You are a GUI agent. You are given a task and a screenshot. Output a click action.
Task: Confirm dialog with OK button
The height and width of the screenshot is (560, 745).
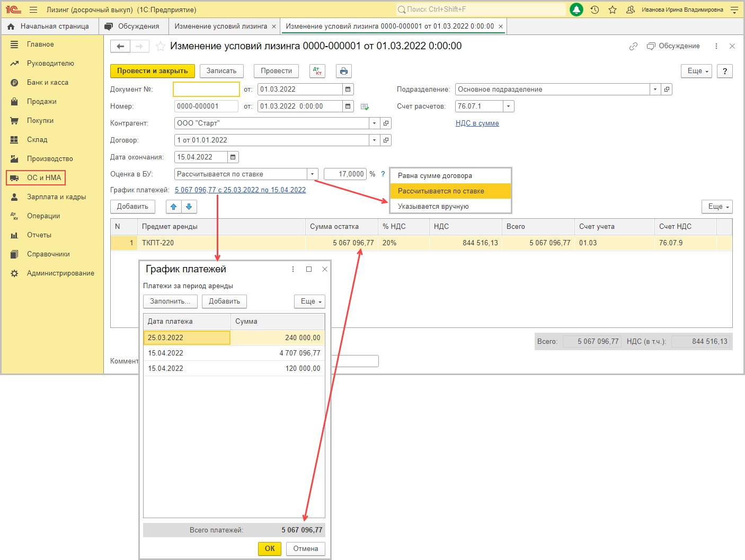coord(270,549)
